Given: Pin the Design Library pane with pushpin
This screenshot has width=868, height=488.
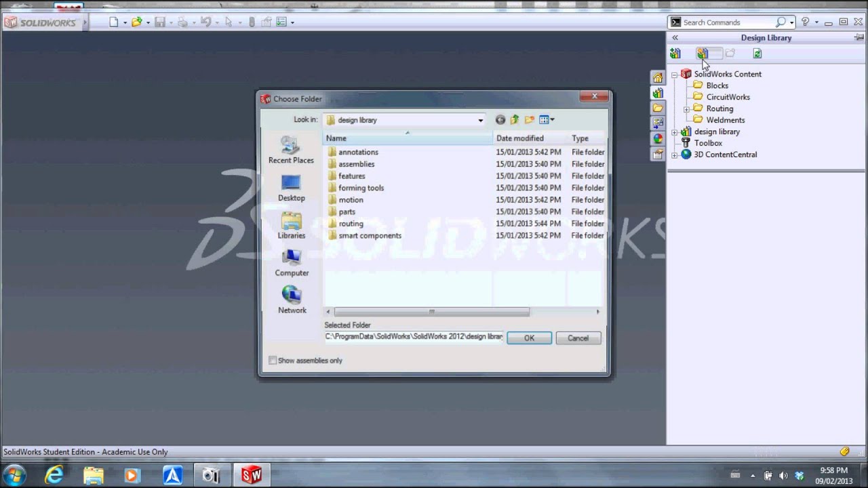Looking at the screenshot, I should (859, 38).
